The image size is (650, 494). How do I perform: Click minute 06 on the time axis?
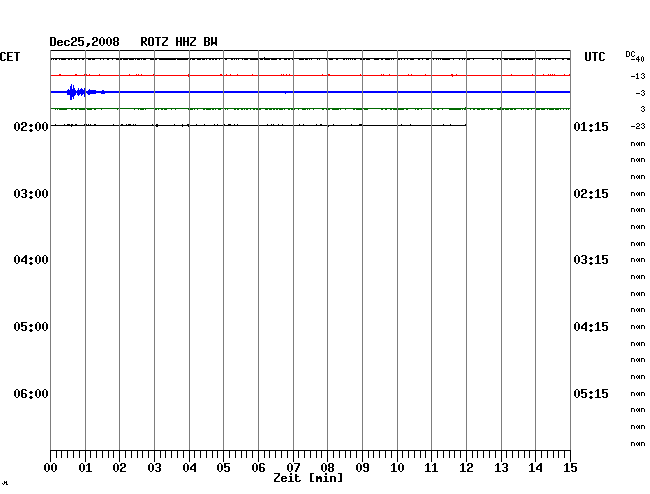click(x=258, y=468)
